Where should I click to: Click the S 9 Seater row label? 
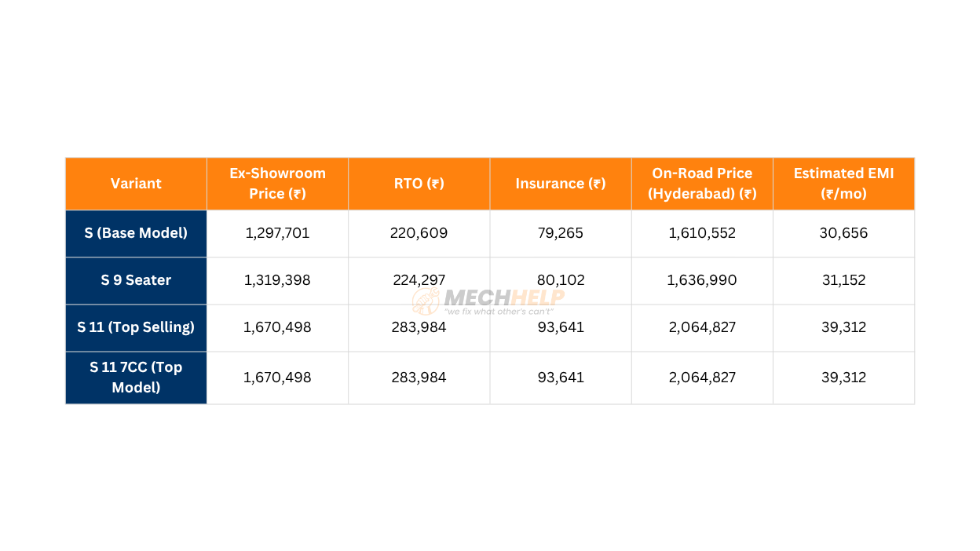[136, 280]
